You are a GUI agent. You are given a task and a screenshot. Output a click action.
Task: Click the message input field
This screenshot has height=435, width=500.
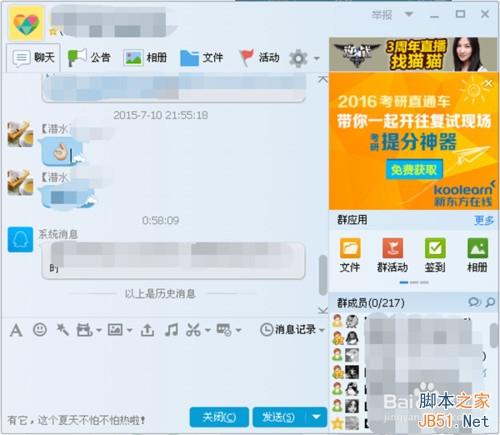coord(165,372)
